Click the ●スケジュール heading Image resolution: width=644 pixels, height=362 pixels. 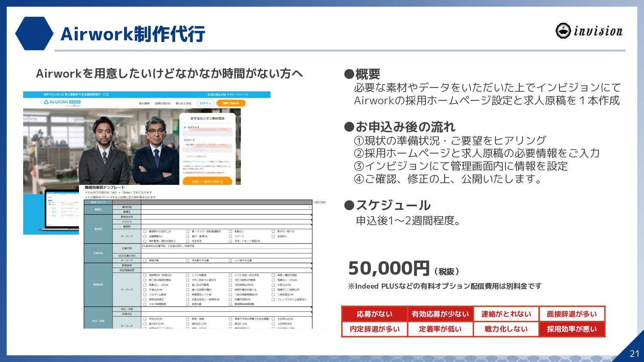(387, 205)
